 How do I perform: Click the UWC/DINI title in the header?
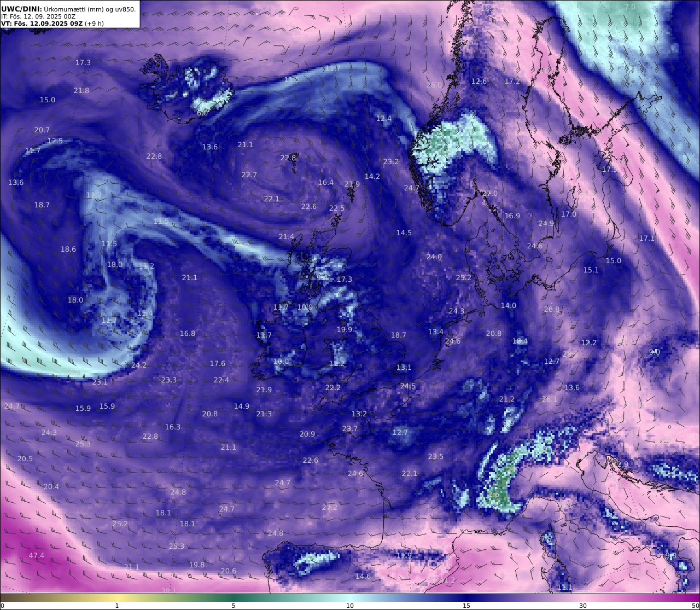click(x=21, y=9)
